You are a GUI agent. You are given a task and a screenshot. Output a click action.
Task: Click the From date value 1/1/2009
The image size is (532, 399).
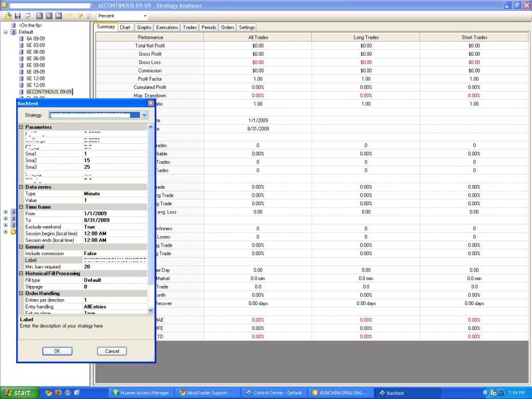point(95,214)
